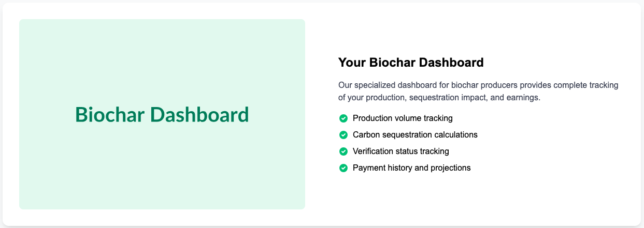Click the check icon next to Carbon sequestration calculations
The width and height of the screenshot is (644, 228).
(x=343, y=135)
